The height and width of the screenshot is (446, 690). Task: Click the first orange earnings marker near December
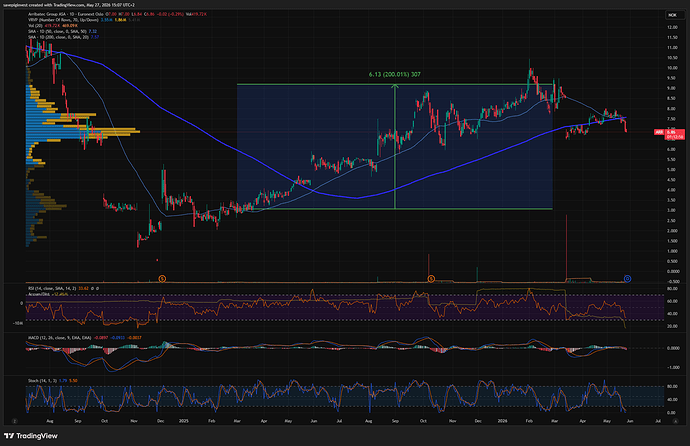(162, 279)
